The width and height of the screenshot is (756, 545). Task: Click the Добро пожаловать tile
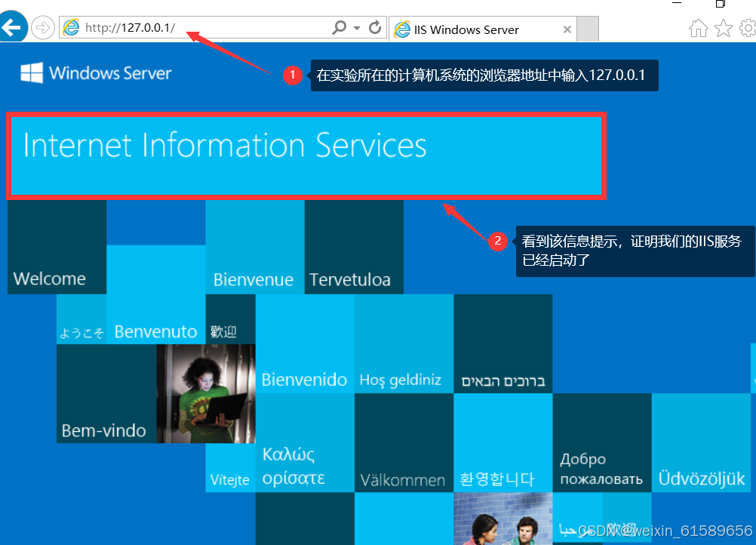click(x=602, y=443)
